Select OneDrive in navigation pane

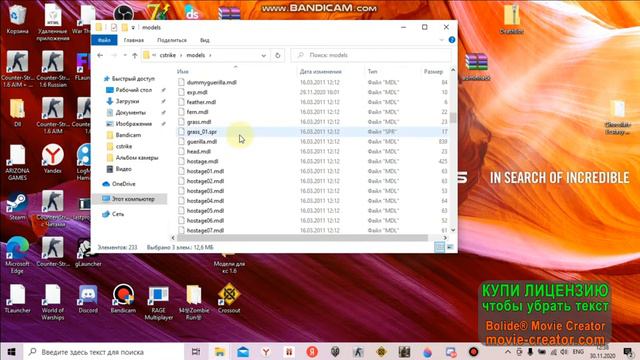(x=124, y=184)
